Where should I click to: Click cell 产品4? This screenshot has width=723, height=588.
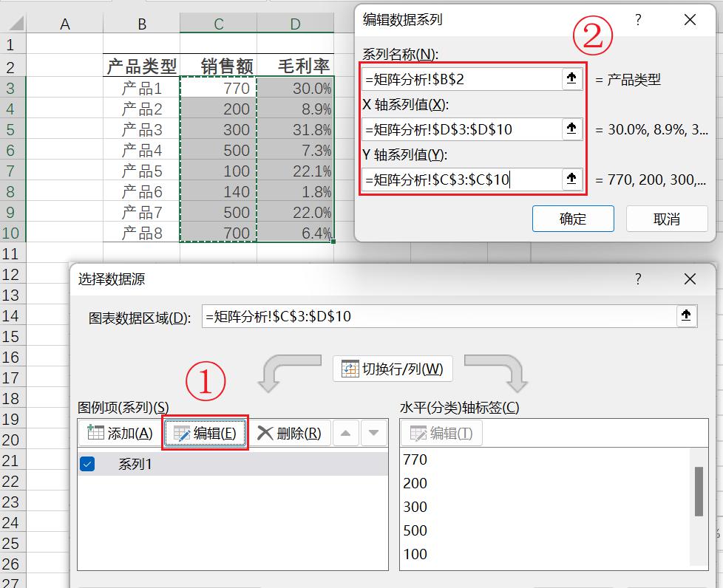(141, 150)
